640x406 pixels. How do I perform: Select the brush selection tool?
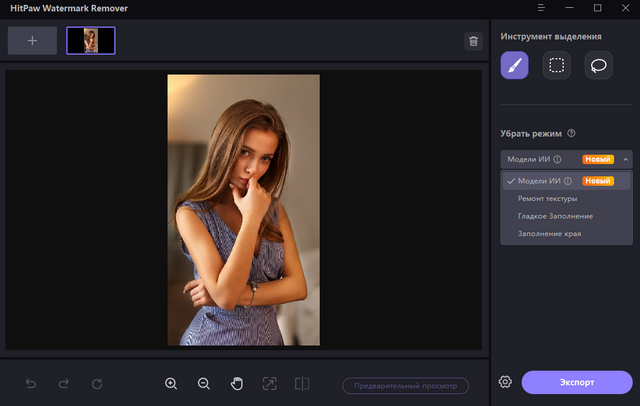pos(514,66)
